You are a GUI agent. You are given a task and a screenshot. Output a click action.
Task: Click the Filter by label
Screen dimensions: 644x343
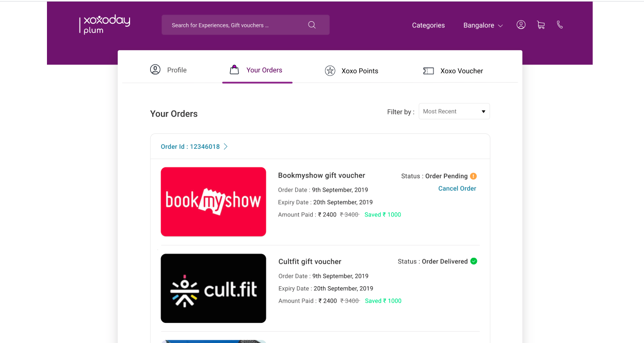tap(400, 112)
